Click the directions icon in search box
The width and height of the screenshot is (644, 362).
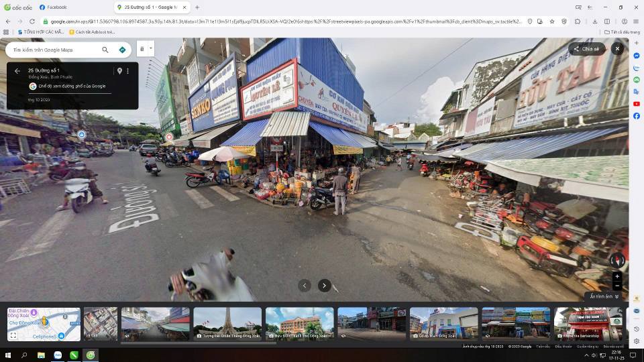coord(122,50)
